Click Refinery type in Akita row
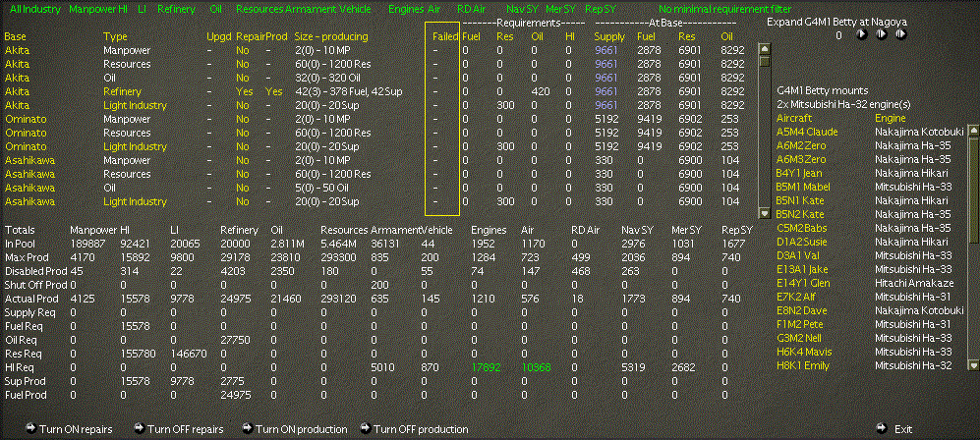 point(122,91)
